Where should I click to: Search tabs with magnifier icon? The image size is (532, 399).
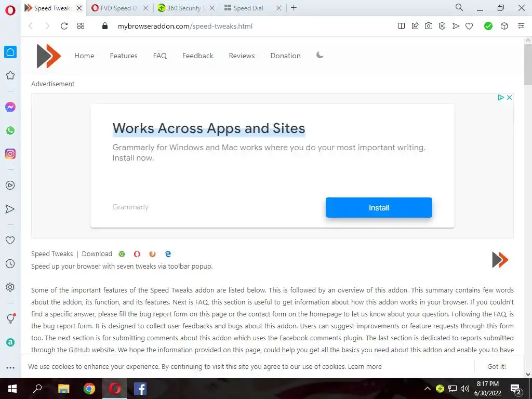tap(459, 7)
